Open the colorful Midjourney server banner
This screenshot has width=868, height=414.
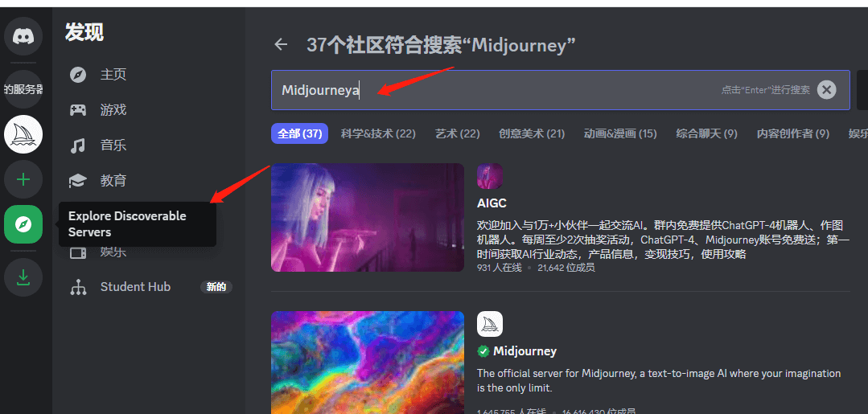(368, 363)
